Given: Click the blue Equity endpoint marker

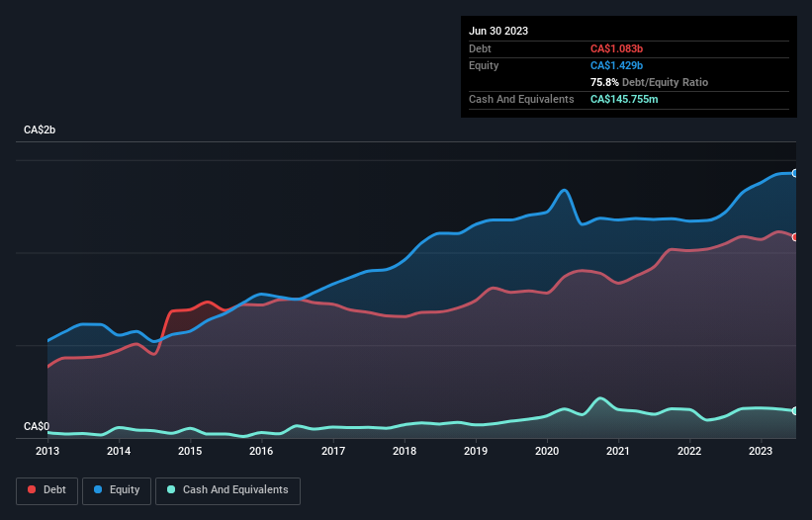Looking at the screenshot, I should coord(795,173).
